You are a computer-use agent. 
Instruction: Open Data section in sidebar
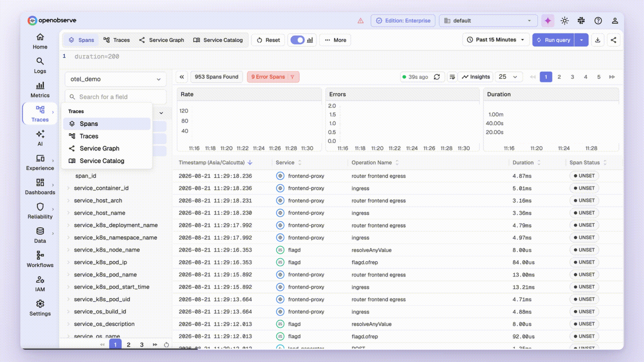(x=40, y=235)
